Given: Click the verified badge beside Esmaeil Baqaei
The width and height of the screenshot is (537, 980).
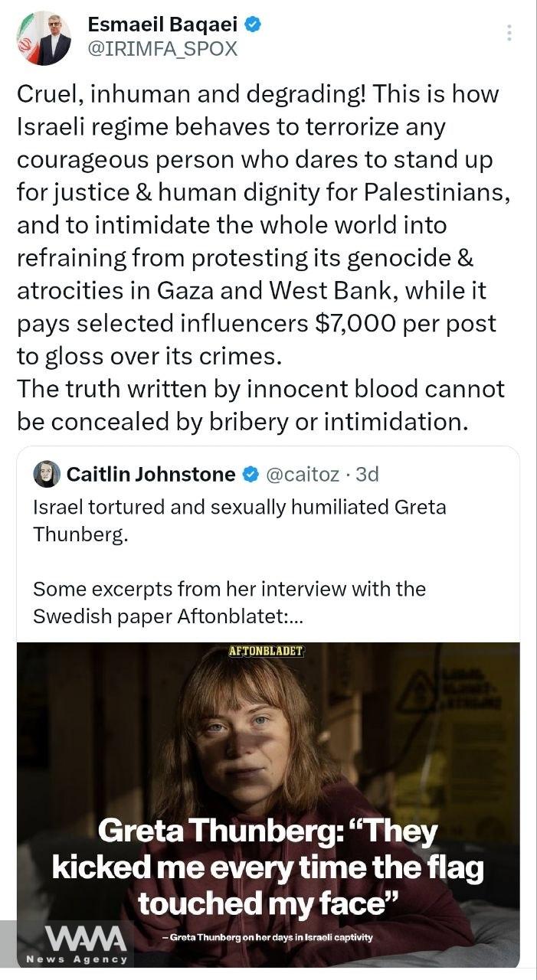Looking at the screenshot, I should click(x=252, y=25).
